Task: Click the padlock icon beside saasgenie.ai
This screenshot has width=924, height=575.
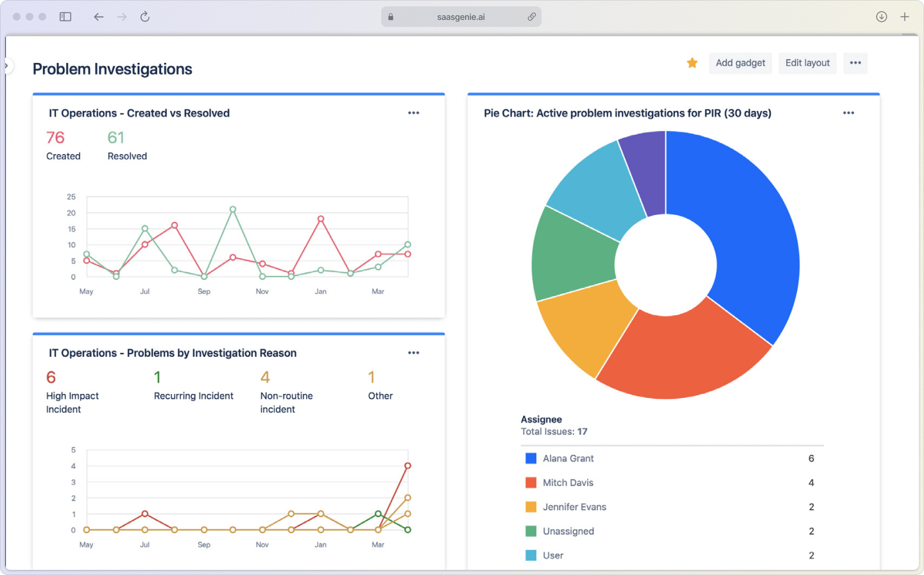Action: point(390,17)
